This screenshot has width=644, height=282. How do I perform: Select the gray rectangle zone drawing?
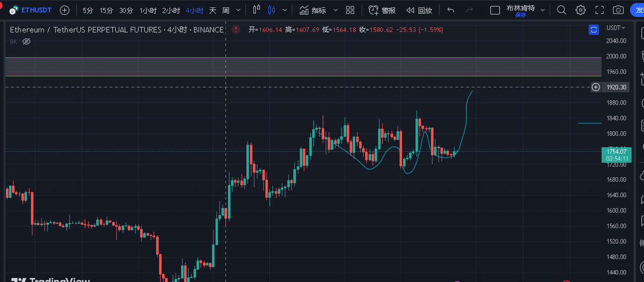point(303,67)
